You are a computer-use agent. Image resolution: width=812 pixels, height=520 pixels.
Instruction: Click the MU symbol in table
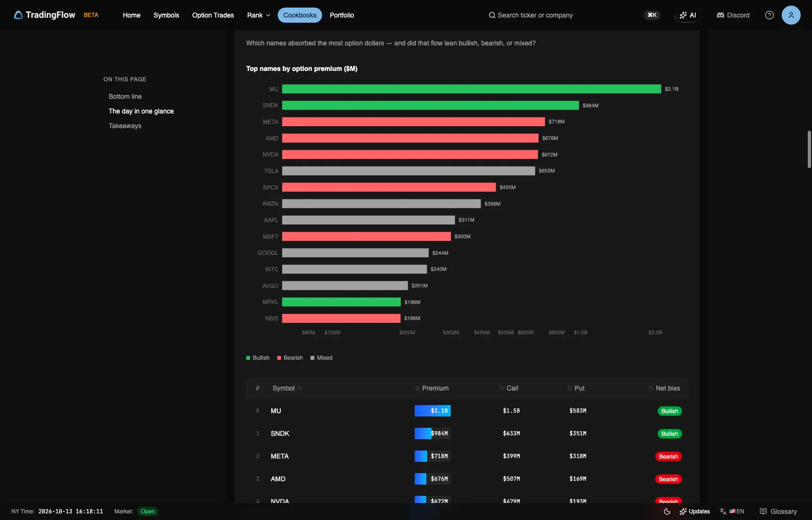[276, 411]
